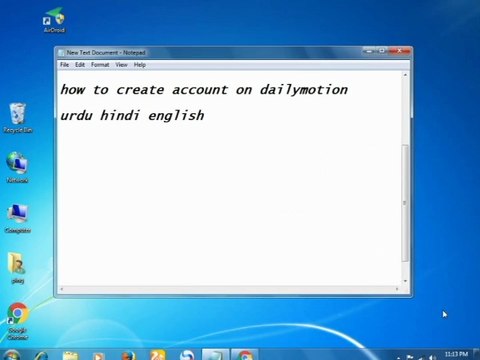Select the Google Chrome desktop shortcut
This screenshot has width=480, height=360.
18,321
